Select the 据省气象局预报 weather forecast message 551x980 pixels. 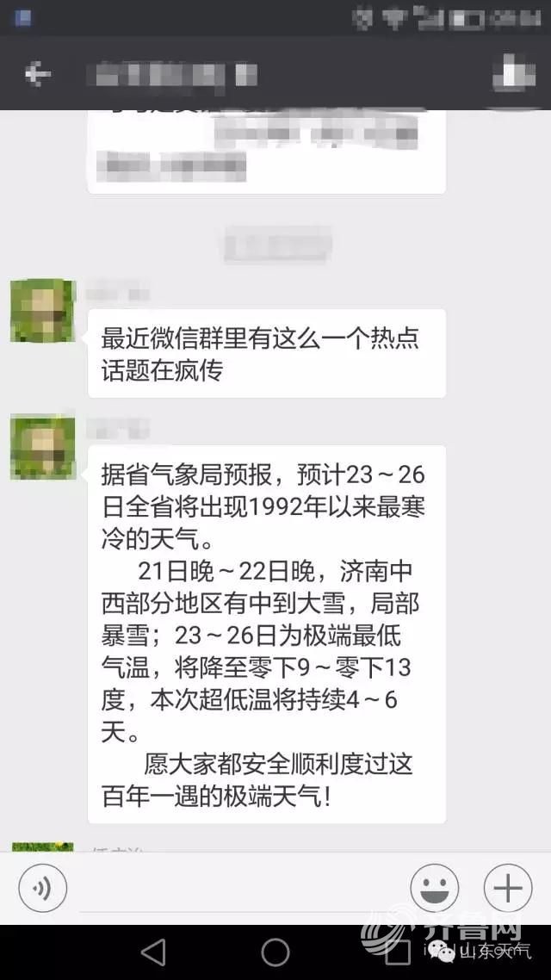[267, 635]
